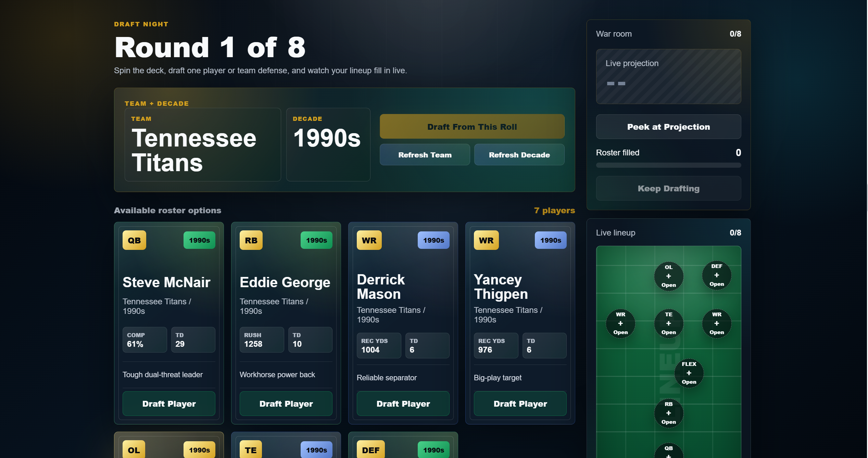Click the 1990s badge on Eddie George's card
Viewport: 868px width, 458px height.
tap(316, 240)
